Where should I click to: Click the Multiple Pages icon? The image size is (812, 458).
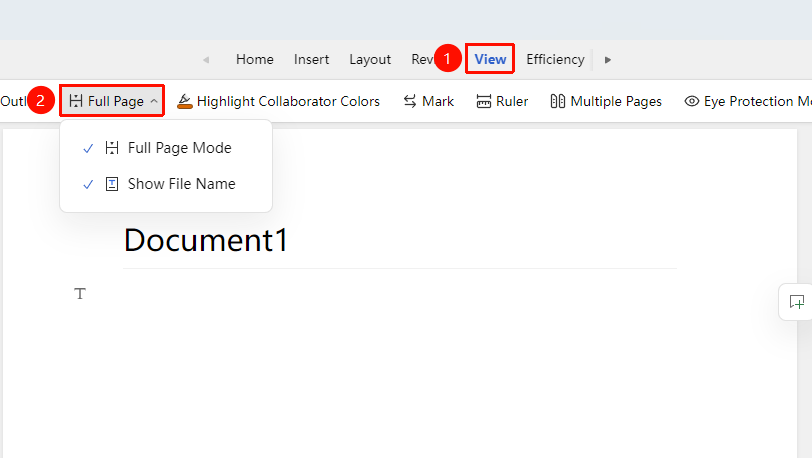(x=558, y=101)
